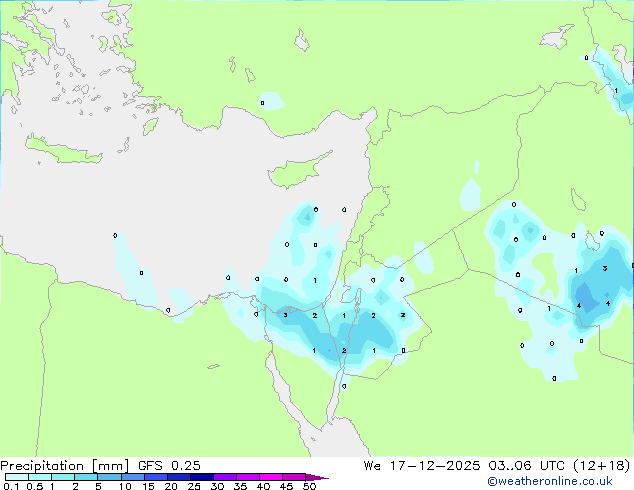Viewport: 634px width, 490px height.
Task: Click the legend swatch between 15 and 20
Action: pyautogui.click(x=156, y=477)
